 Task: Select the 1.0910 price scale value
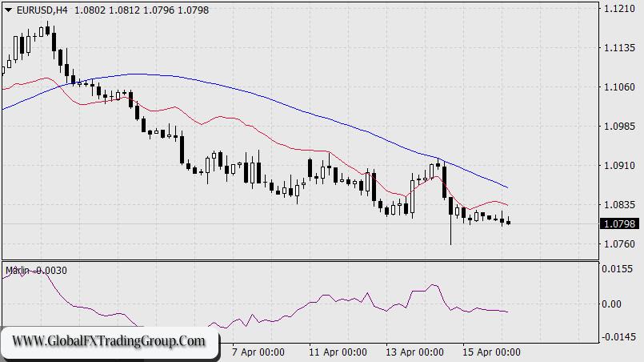[x=620, y=166]
